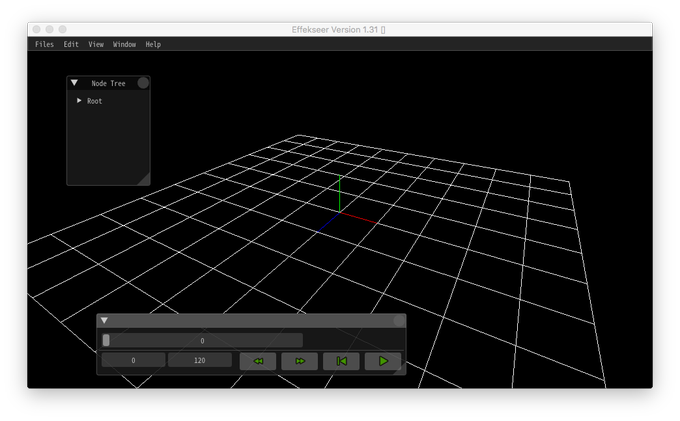Click the start frame field showing 0
Viewport: 680px width, 421px height.
pyautogui.click(x=133, y=360)
